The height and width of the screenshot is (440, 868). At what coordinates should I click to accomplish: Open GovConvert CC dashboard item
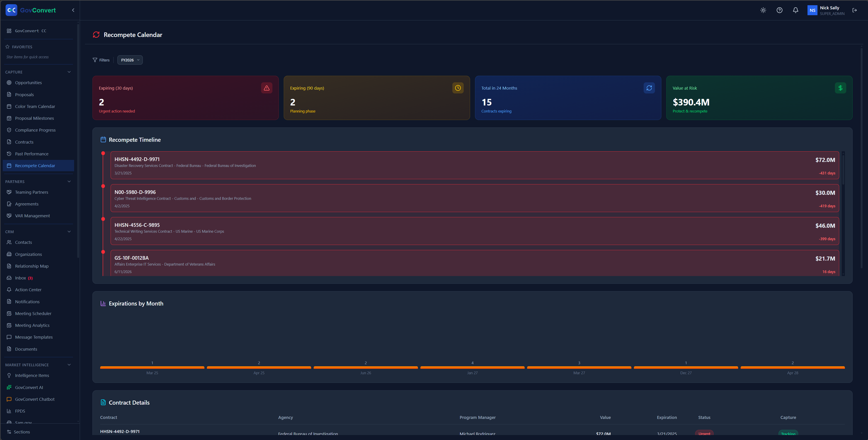tap(38, 31)
